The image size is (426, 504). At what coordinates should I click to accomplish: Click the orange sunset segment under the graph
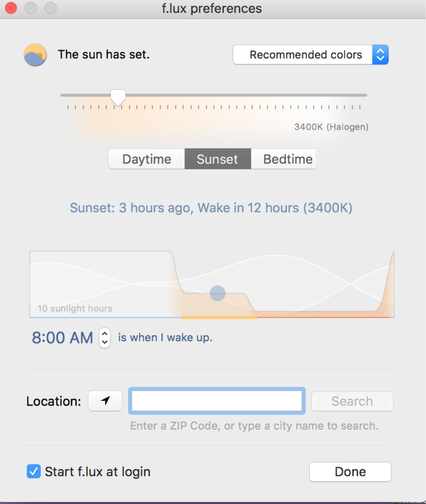[x=219, y=317]
